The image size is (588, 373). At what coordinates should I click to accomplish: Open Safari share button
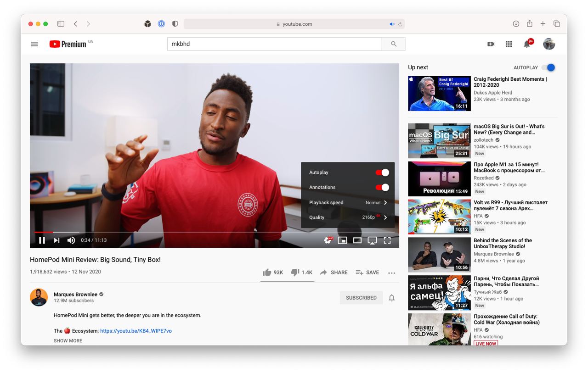click(530, 23)
